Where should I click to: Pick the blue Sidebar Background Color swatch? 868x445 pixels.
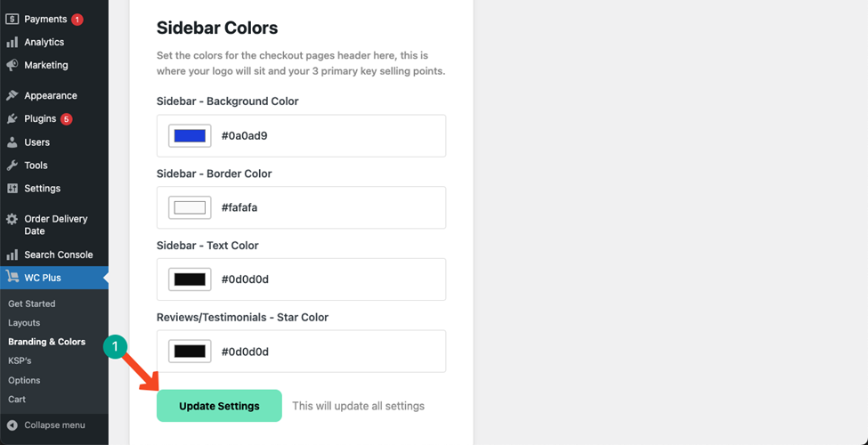(190, 135)
